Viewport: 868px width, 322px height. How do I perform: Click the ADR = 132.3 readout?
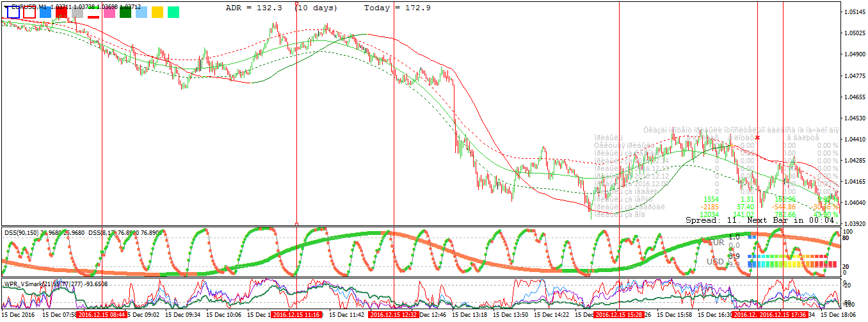point(255,8)
